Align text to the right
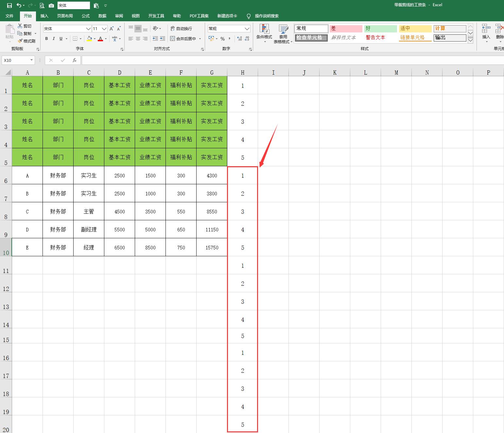The height and width of the screenshot is (433, 504). coord(145,39)
